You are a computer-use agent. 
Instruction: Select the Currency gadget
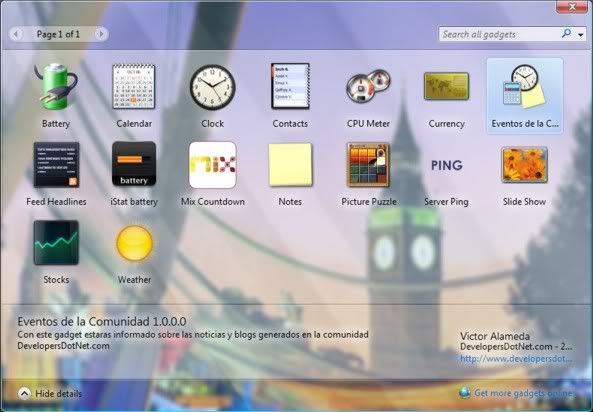446,86
